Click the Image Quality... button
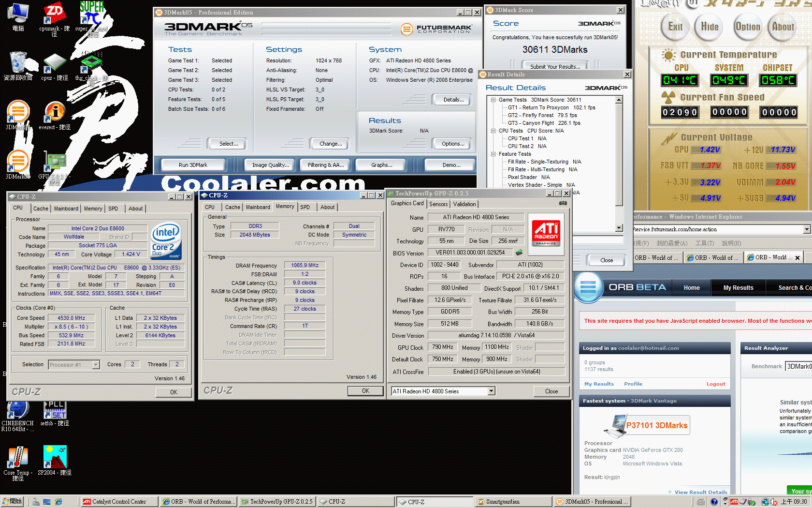The height and width of the screenshot is (508, 812). pos(270,165)
